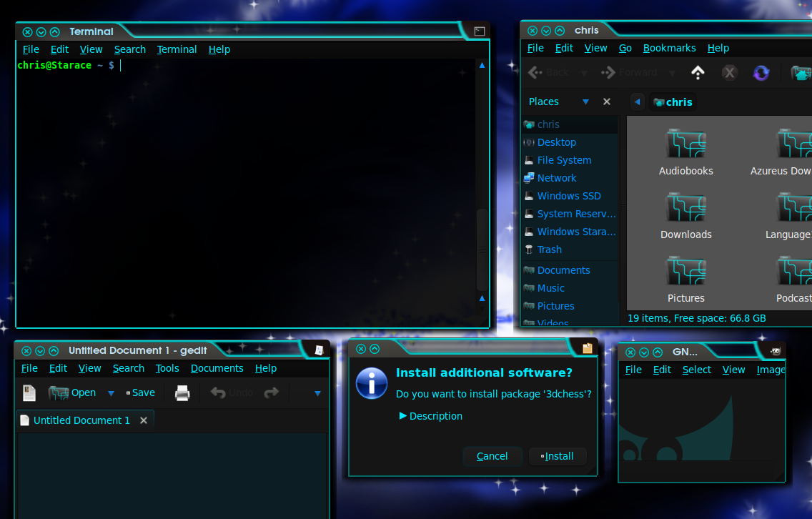
Task: Click the Print icon in gedit toolbar
Action: [182, 393]
